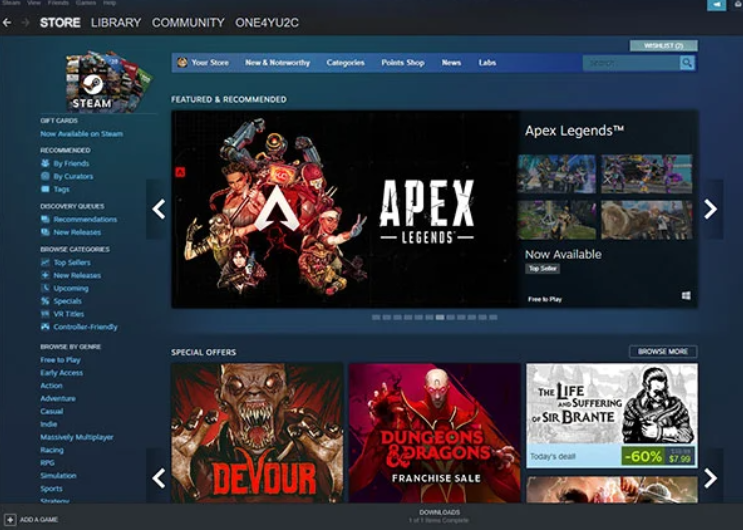
Task: Open Life and Suffering of Sir Brante deal
Action: pyautogui.click(x=612, y=416)
